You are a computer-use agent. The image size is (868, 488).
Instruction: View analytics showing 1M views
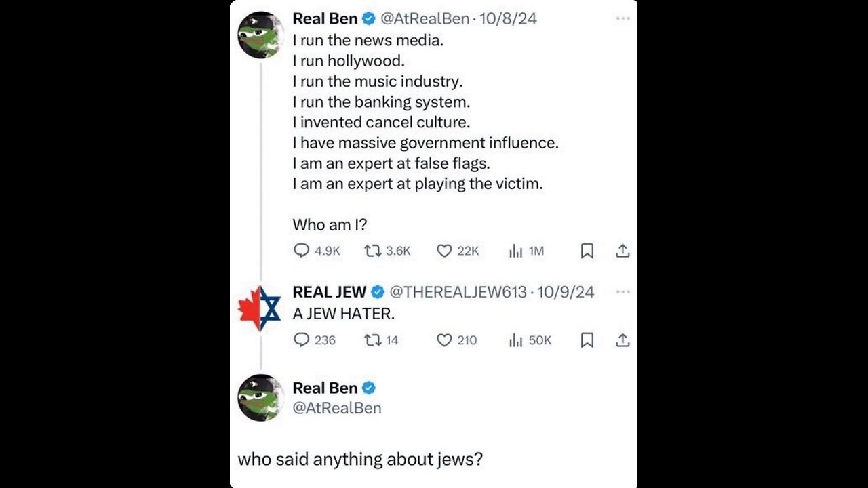[x=516, y=251]
